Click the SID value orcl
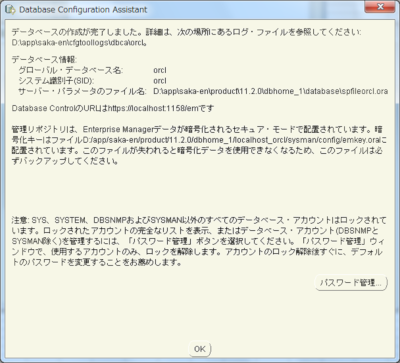The height and width of the screenshot is (363, 400). 160,81
